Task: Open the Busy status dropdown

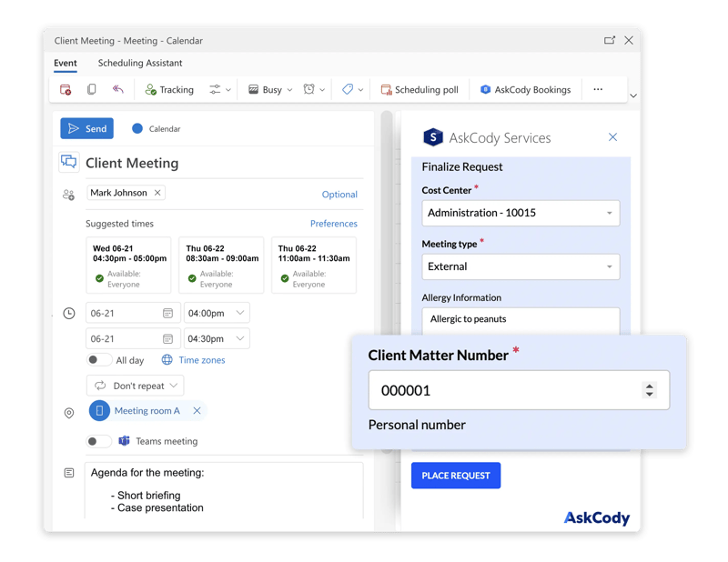Action: 270,89
